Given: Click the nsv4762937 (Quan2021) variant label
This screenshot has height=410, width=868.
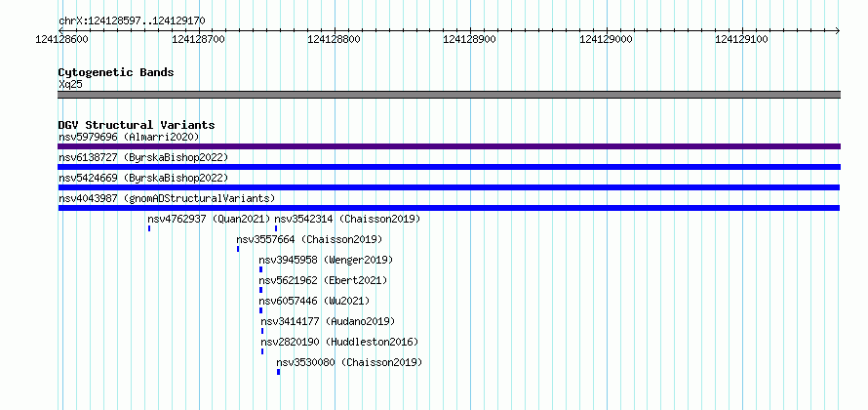Looking at the screenshot, I should click(x=209, y=219).
